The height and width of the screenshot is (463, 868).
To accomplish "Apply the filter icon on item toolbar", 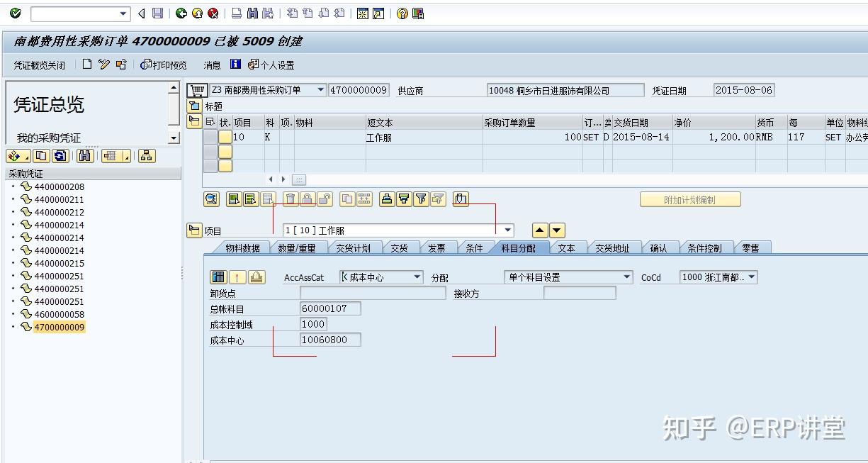I will click(x=421, y=199).
